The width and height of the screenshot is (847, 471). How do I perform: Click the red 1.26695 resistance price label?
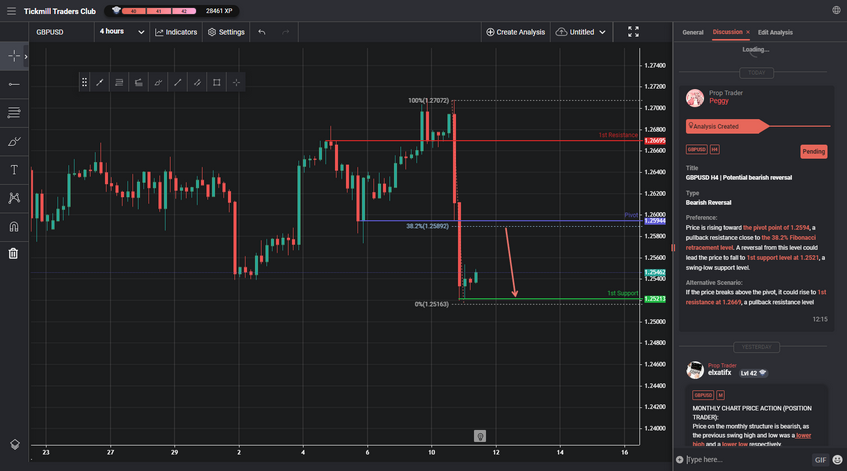pos(655,140)
